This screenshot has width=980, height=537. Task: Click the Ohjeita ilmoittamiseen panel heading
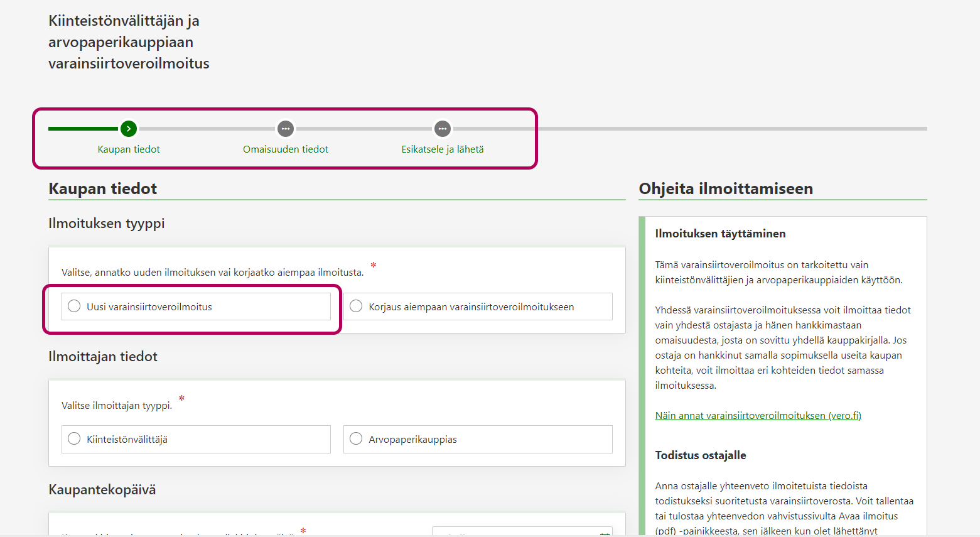tap(726, 189)
